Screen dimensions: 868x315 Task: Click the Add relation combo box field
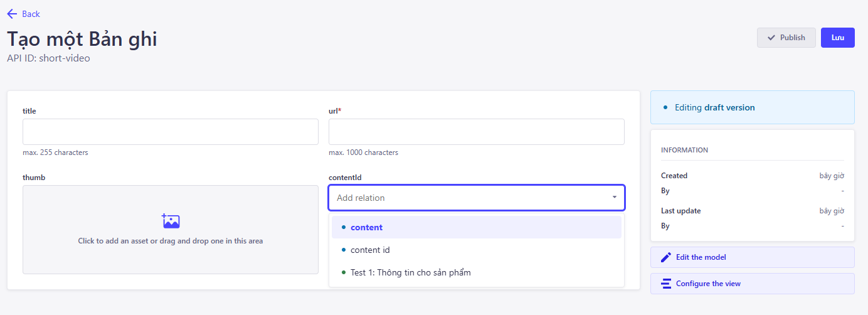click(x=477, y=198)
